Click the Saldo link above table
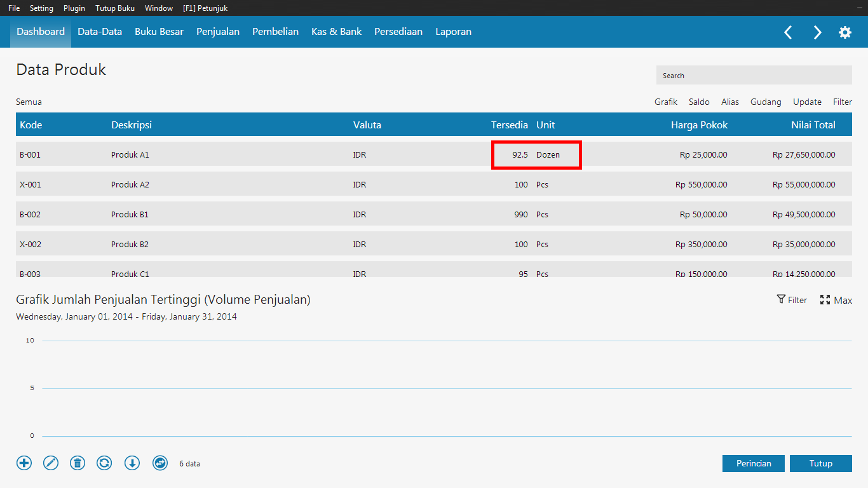This screenshot has width=868, height=488. coord(699,102)
